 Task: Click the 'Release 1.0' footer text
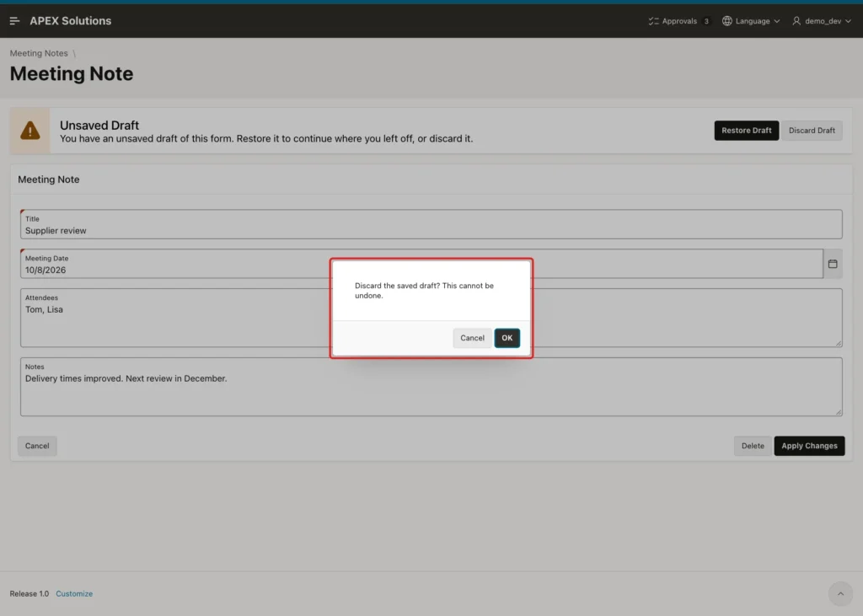[x=29, y=593]
